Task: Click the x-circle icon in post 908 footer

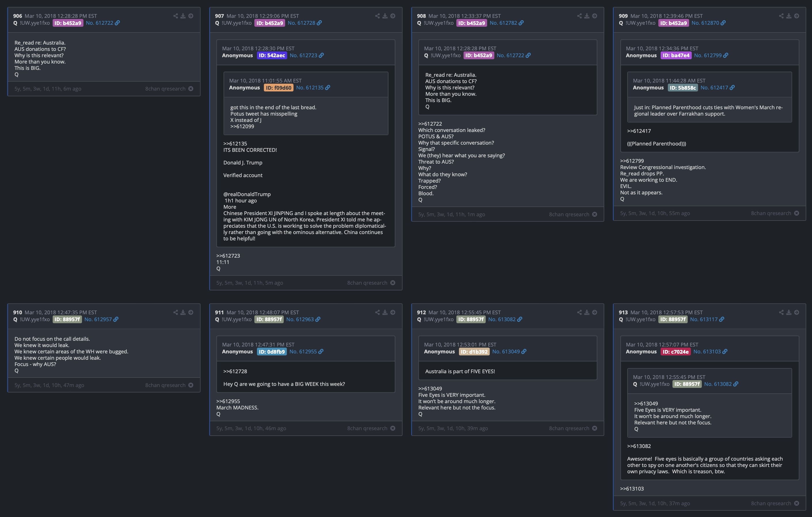Action: coord(595,214)
